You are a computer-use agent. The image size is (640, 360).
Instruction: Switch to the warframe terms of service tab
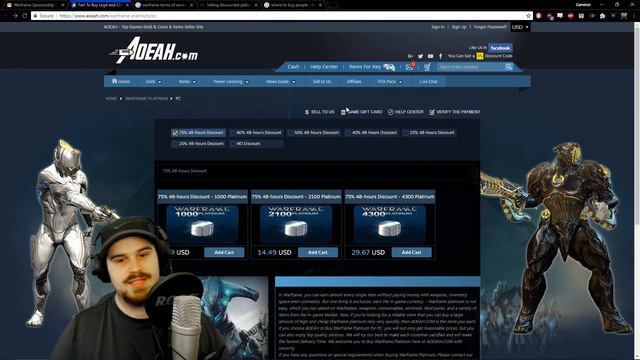pyautogui.click(x=163, y=5)
